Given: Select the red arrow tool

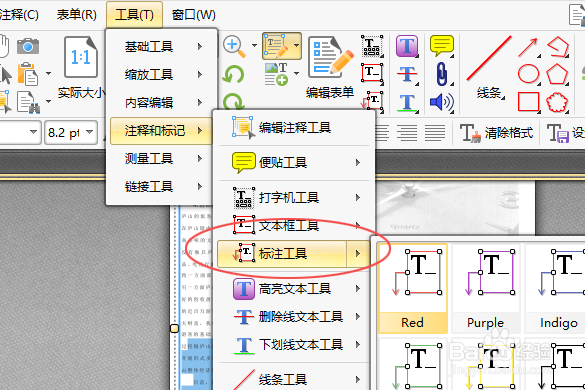Looking at the screenshot, I should [x=528, y=47].
